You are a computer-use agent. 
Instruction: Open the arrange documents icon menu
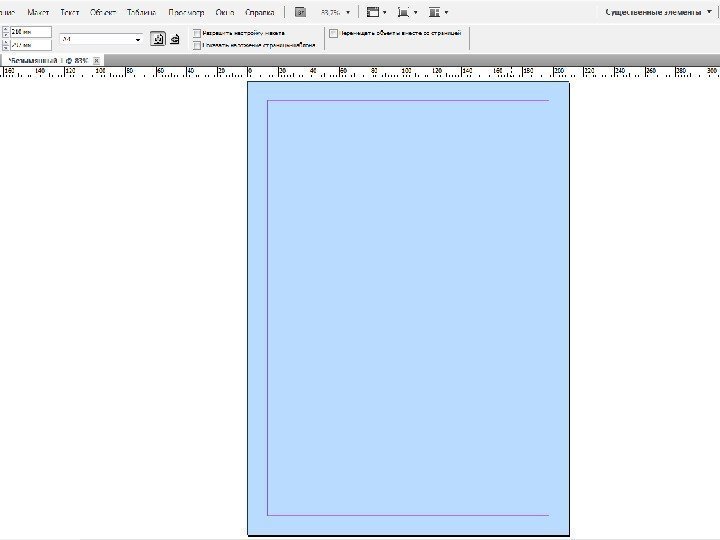click(438, 12)
